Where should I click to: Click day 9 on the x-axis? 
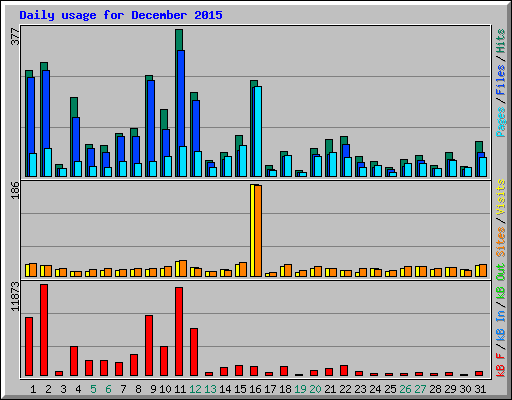[x=153, y=389]
